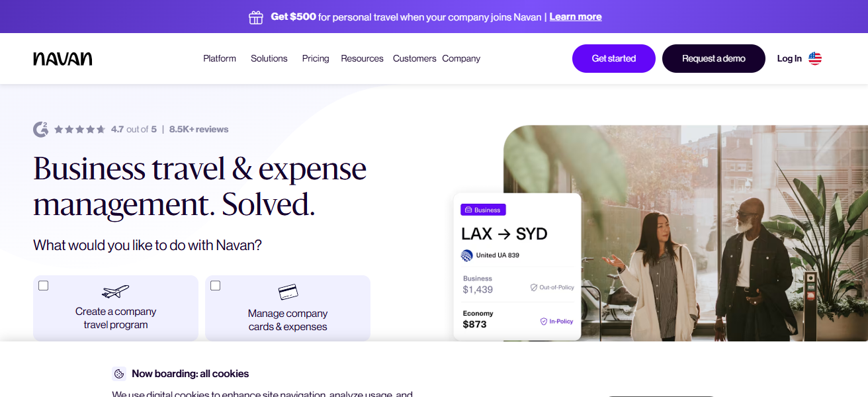
Task: Follow the Learn more link in the banner
Action: tap(576, 17)
